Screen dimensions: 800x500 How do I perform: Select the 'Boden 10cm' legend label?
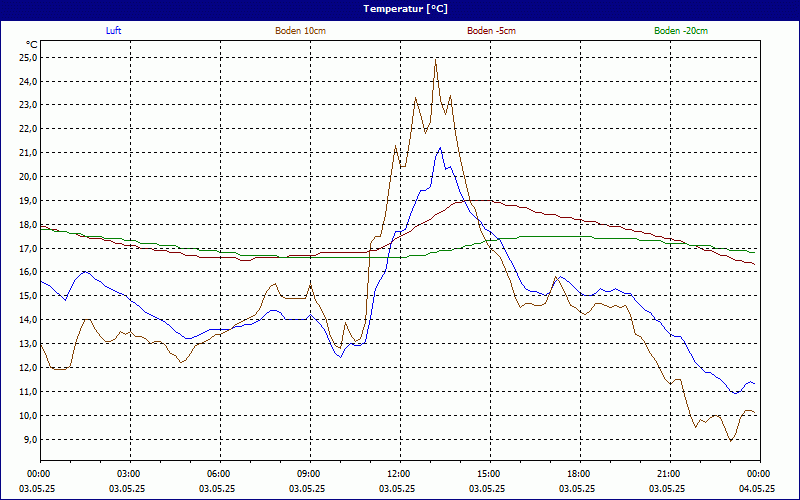[301, 31]
